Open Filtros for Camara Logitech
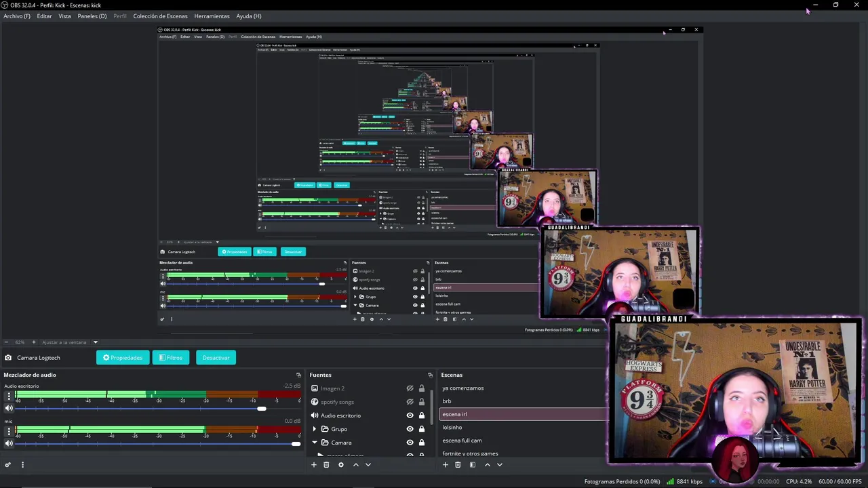The width and height of the screenshot is (868, 488). coord(171,358)
